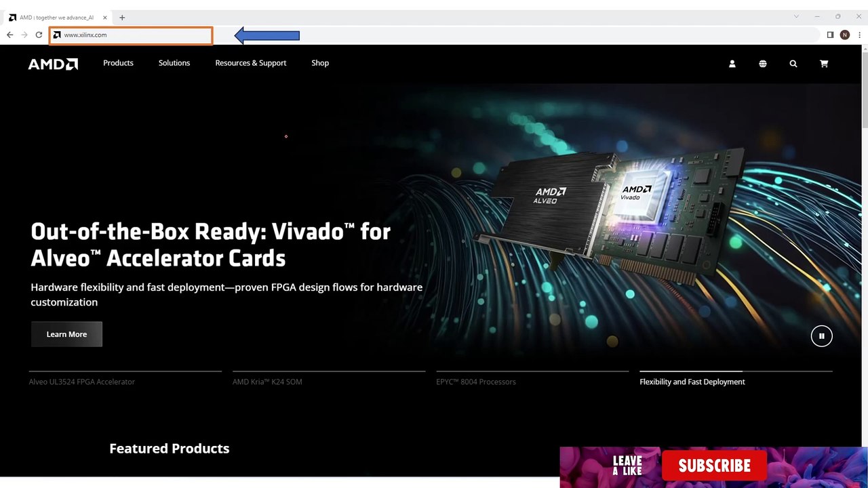This screenshot has width=868, height=488.
Task: Pause the hero carousel
Action: click(x=821, y=336)
